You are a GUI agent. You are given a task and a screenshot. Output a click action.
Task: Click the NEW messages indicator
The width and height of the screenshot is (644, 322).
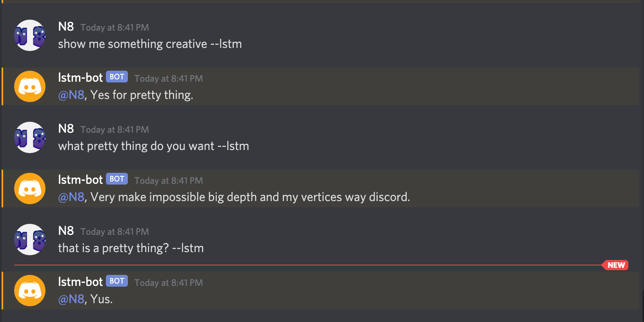click(x=615, y=265)
